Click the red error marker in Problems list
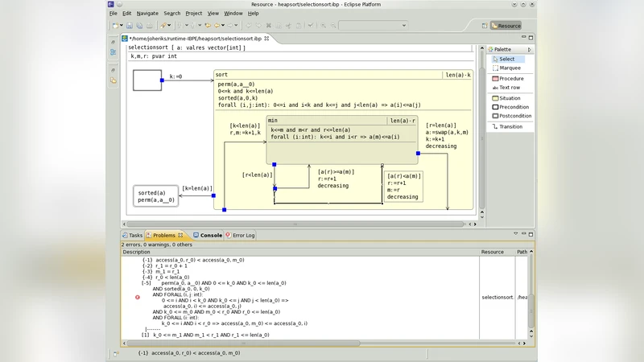The image size is (644, 362). [x=138, y=298]
